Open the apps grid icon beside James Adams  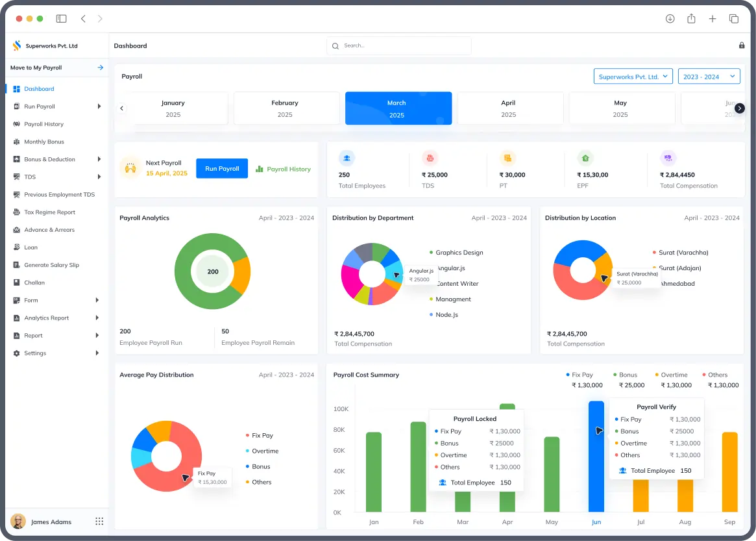click(99, 522)
